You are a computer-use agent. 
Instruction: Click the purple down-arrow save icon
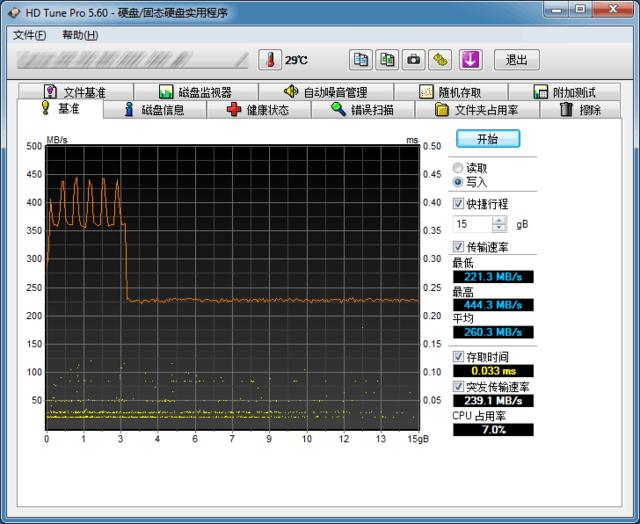tap(470, 60)
